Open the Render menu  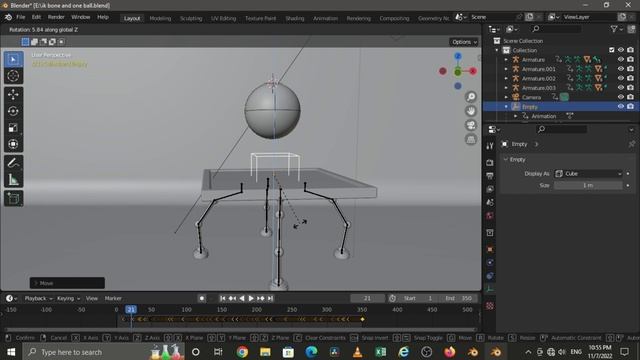[56, 18]
